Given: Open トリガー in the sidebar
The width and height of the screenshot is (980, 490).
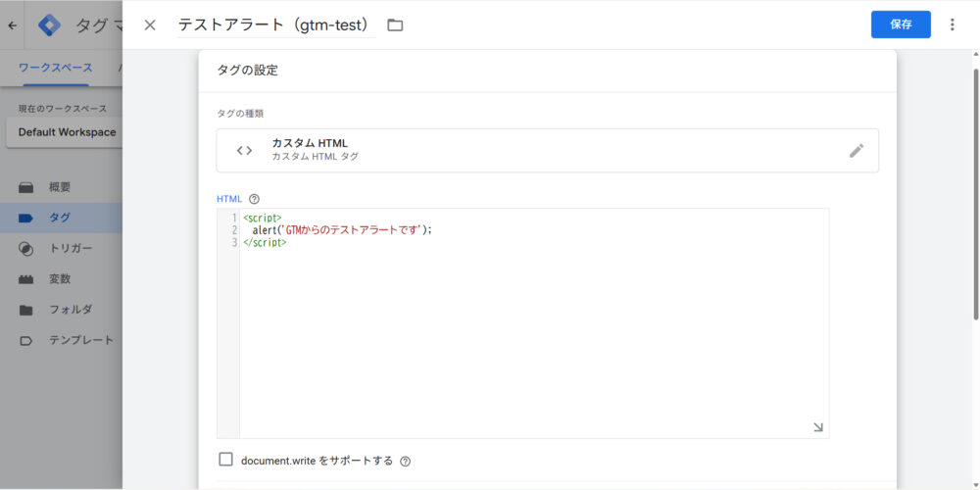Looking at the screenshot, I should coord(71,248).
